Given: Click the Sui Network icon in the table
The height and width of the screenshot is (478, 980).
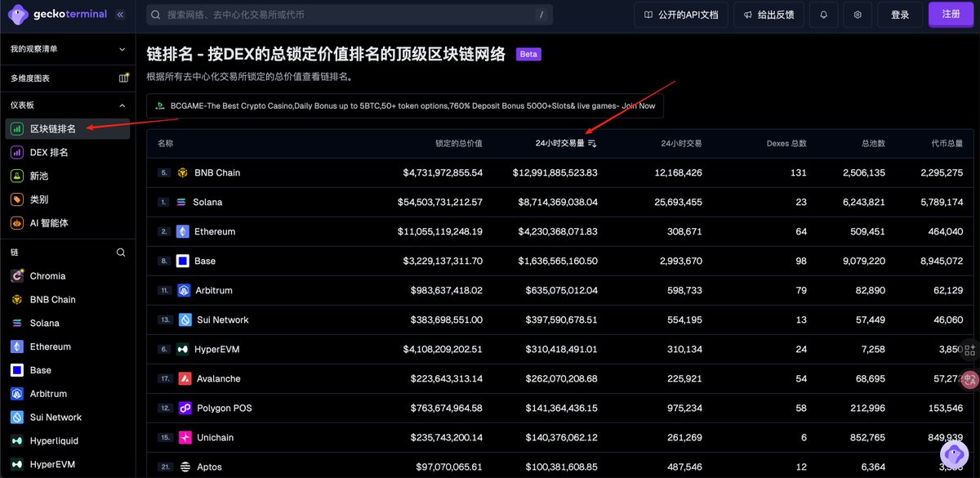Looking at the screenshot, I should (185, 319).
